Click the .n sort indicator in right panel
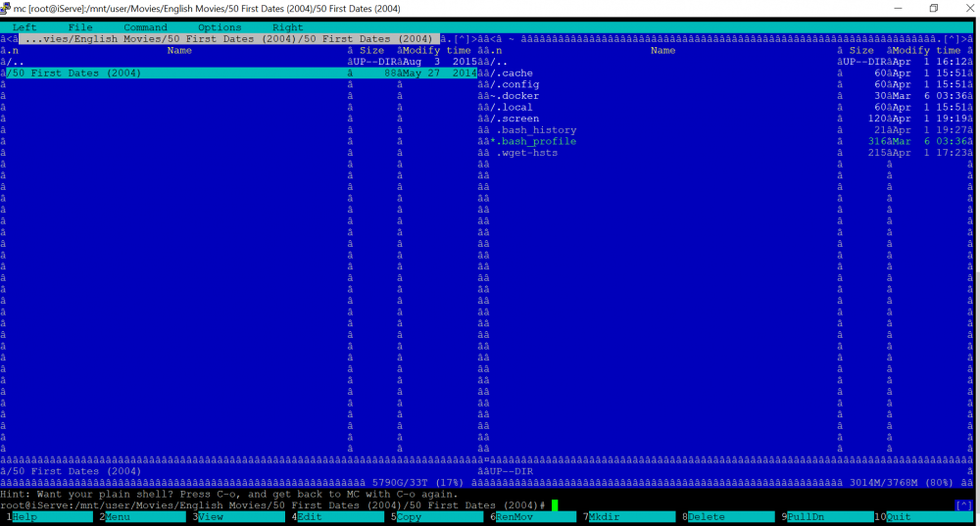This screenshot has height=526, width=980. click(x=496, y=51)
